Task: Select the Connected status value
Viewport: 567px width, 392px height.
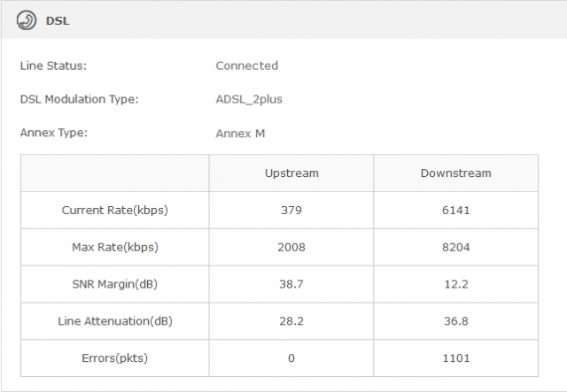Action: tap(246, 65)
